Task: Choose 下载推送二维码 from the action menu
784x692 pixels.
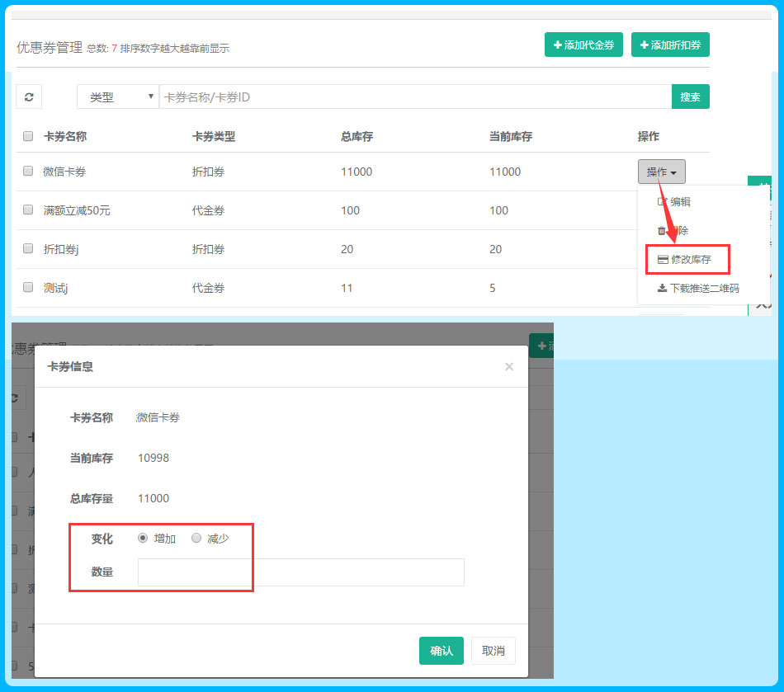Action: (704, 289)
